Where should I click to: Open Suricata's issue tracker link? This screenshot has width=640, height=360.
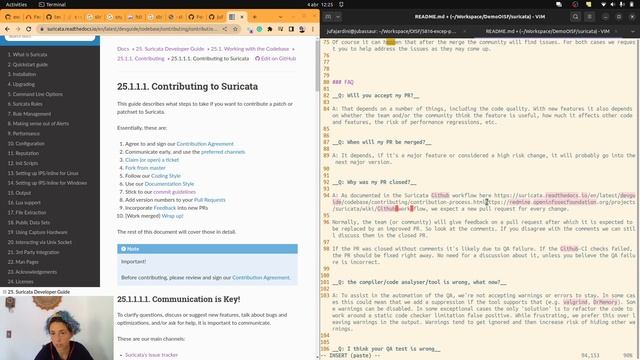coord(151,355)
